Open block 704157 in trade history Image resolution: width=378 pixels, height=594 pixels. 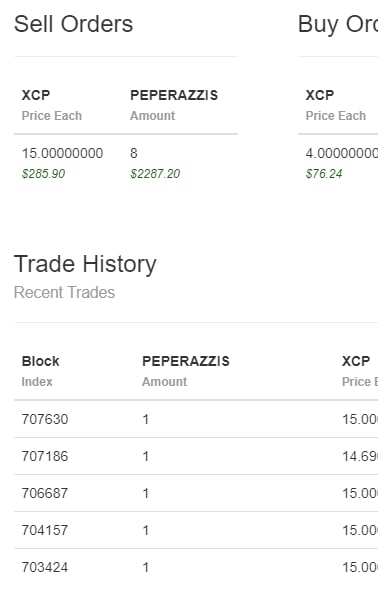tap(45, 530)
